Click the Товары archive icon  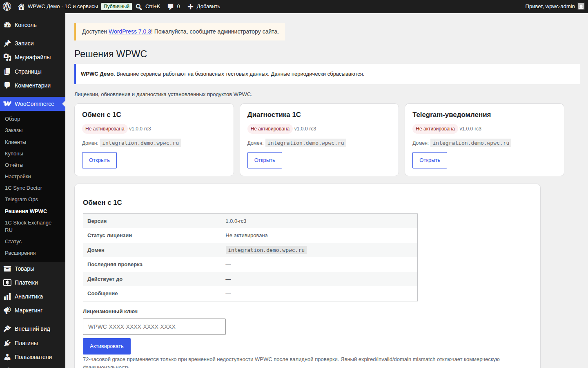coord(7,269)
